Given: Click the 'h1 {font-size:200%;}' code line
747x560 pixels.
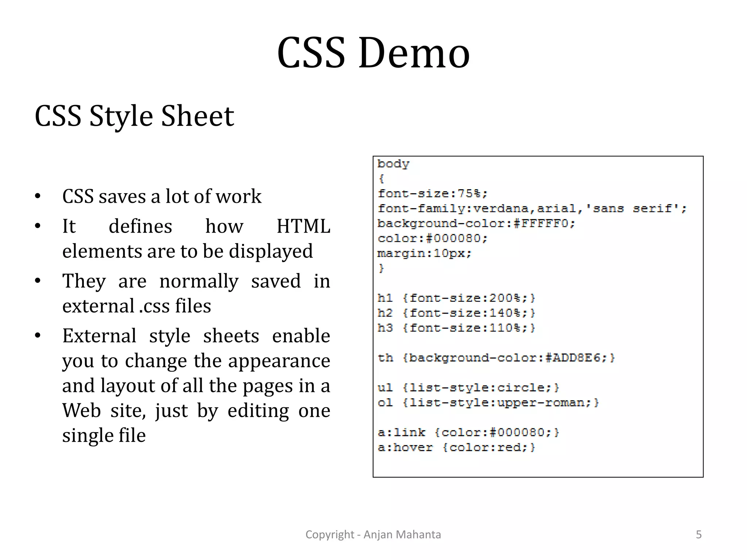Looking at the screenshot, I should coord(456,298).
